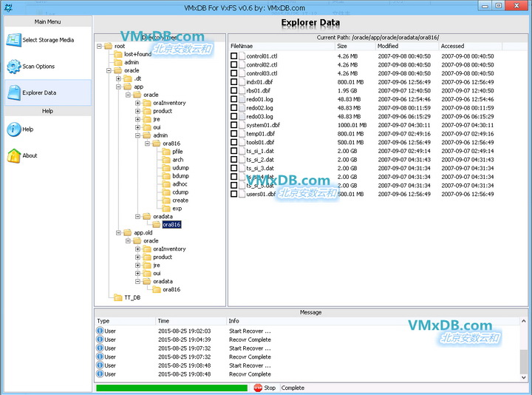This screenshot has height=395, width=532.
Task: Check the users01.dbf checkbox
Action: click(233, 194)
